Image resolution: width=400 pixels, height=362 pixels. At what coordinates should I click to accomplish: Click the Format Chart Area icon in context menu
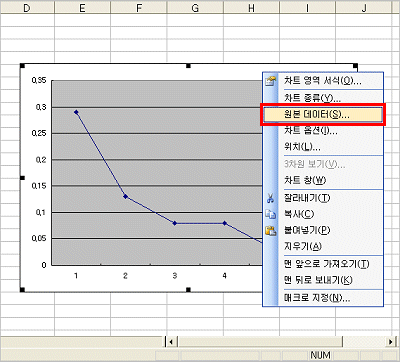pyautogui.click(x=271, y=80)
